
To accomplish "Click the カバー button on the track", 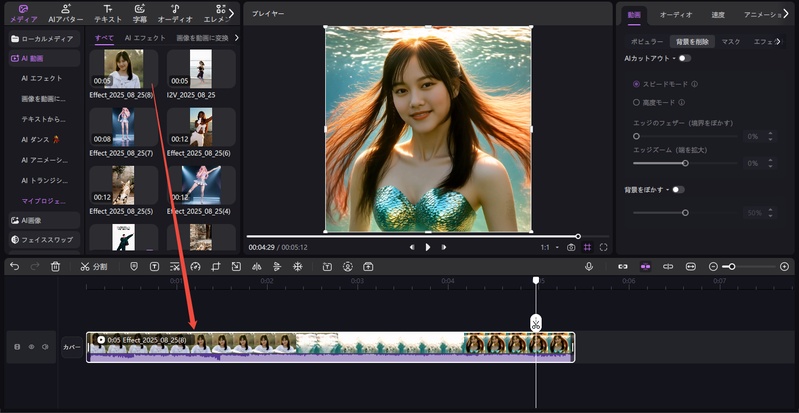I will (72, 347).
